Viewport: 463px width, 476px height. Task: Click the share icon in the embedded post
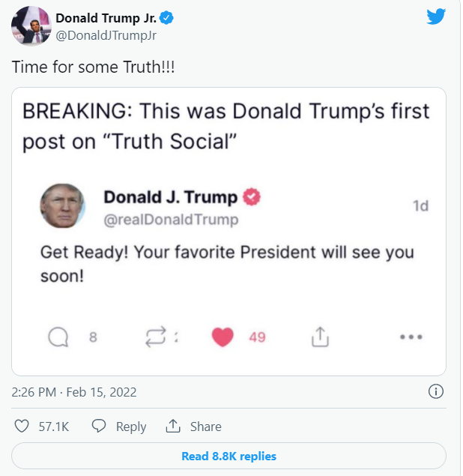click(320, 337)
